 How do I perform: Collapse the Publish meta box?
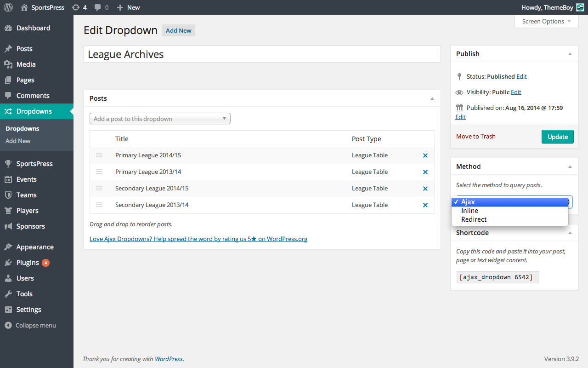coord(570,54)
